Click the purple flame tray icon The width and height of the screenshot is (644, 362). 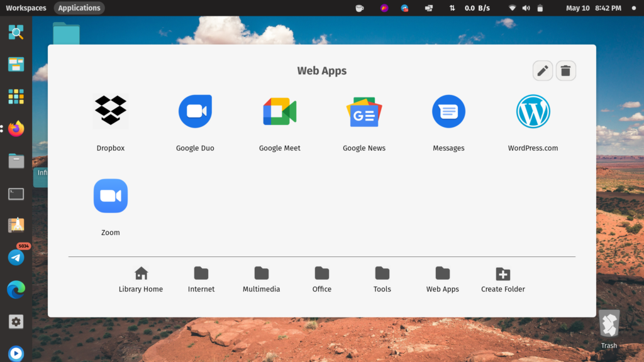point(384,8)
